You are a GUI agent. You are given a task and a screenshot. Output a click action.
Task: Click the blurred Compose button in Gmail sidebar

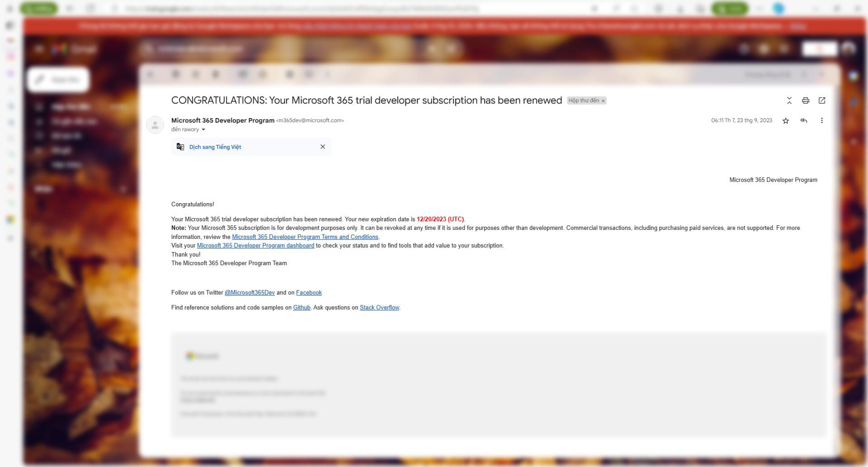click(59, 80)
